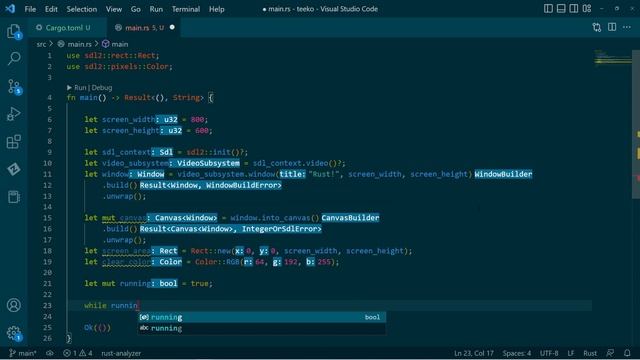The height and width of the screenshot is (360, 640).
Task: Click Spaces: 4 indentation setting
Action: (517, 353)
